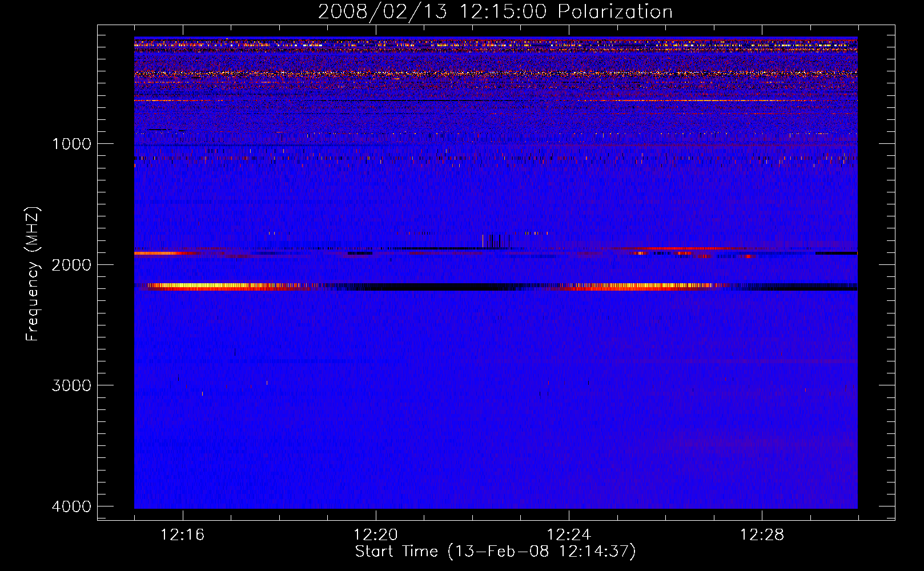Screen dimensions: 924x571
Task: Click the "Frequency (MHZ)" y-axis label
Action: (x=33, y=274)
